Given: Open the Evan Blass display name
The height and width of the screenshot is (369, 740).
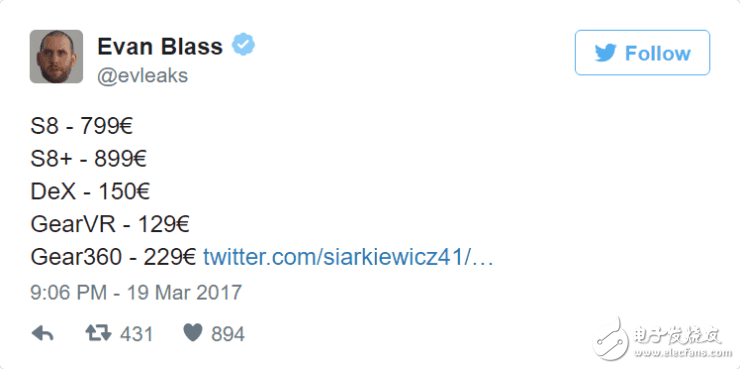Looking at the screenshot, I should (x=160, y=46).
